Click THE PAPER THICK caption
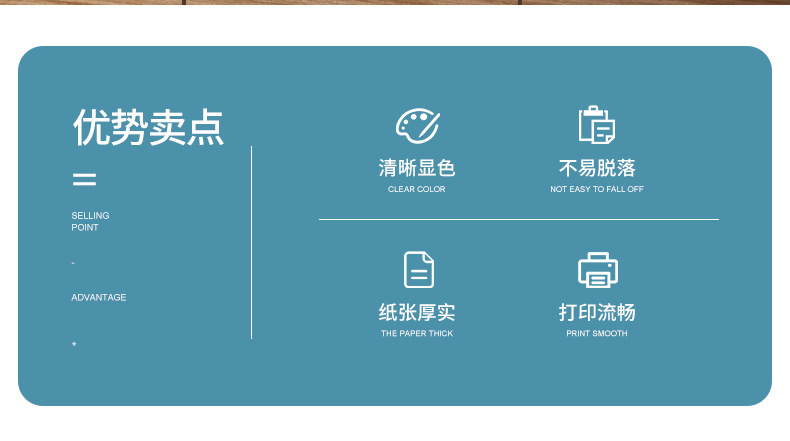This screenshot has height=441, width=790. pyautogui.click(x=417, y=334)
